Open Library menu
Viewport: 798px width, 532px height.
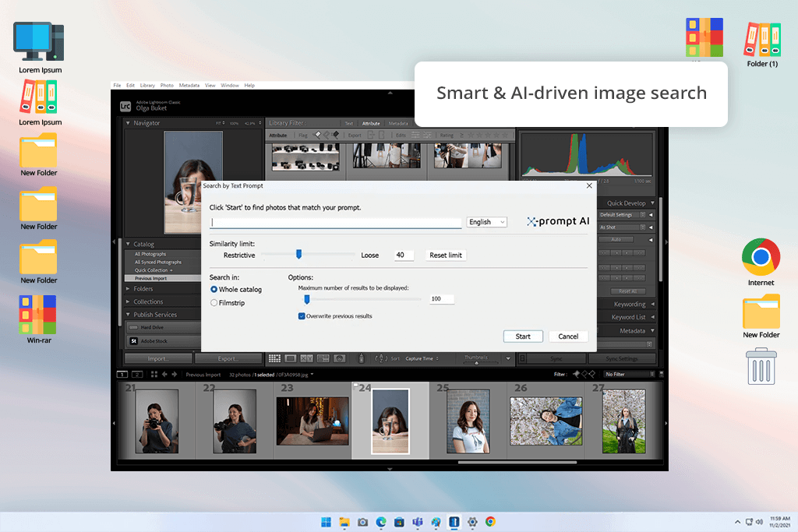click(x=147, y=86)
